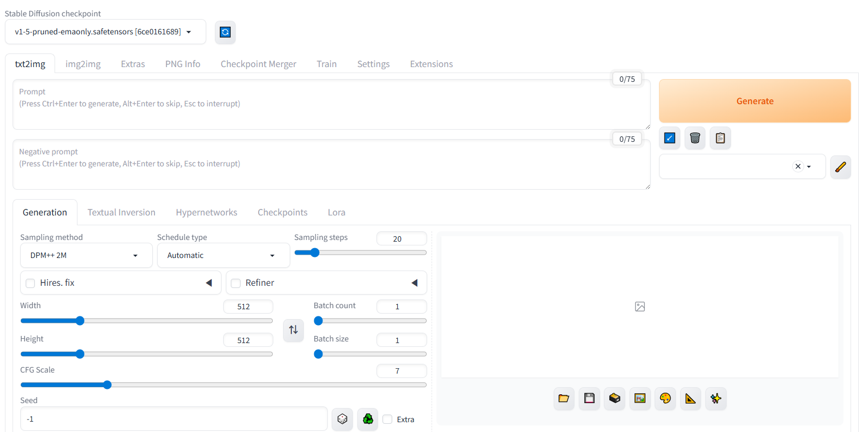
Task: Click the Seed input field
Action: tap(174, 419)
